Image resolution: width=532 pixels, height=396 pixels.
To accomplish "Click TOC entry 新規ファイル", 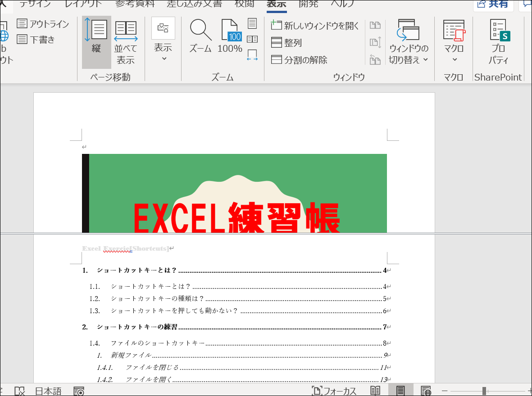I will point(241,355).
